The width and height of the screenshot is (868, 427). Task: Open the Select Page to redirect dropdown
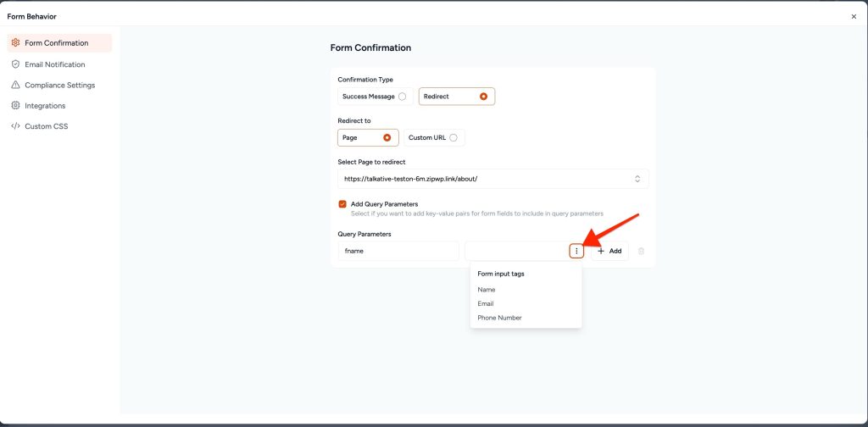[x=492, y=179]
